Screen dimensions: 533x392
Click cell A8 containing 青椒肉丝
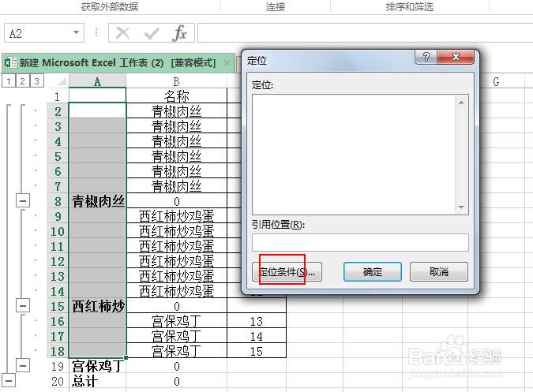(98, 201)
